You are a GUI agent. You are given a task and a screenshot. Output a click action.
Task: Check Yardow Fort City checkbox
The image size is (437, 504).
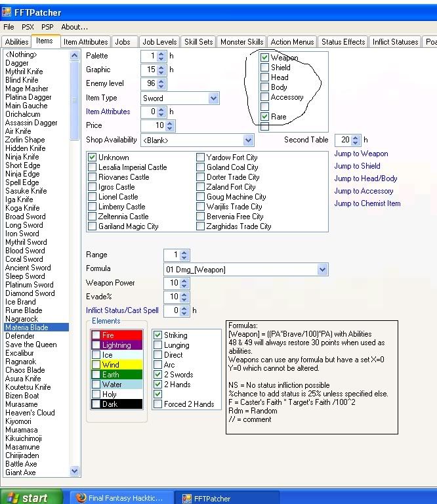click(x=200, y=157)
